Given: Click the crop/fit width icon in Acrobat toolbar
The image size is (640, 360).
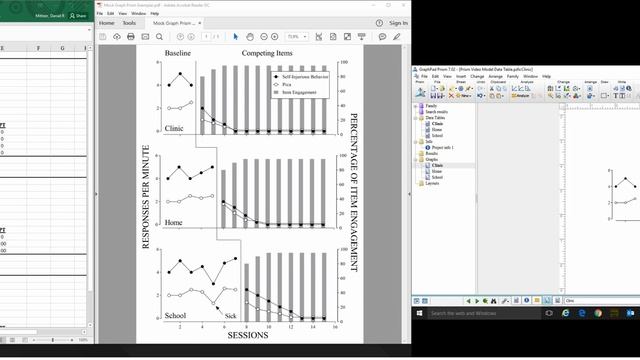Looking at the screenshot, I should pos(319,37).
